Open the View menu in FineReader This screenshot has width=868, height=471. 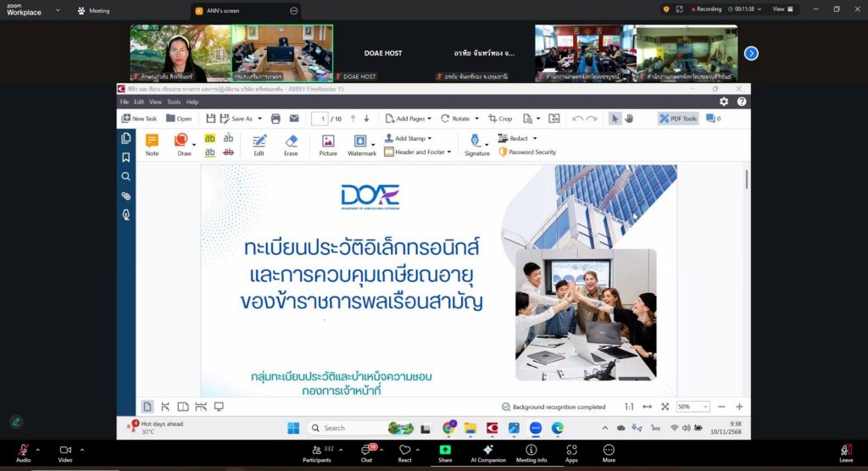point(155,102)
